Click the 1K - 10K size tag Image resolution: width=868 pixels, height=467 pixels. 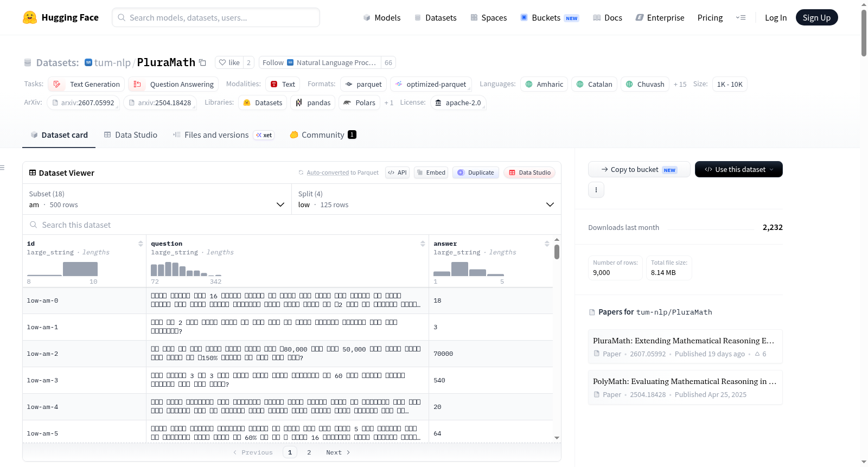[730, 84]
